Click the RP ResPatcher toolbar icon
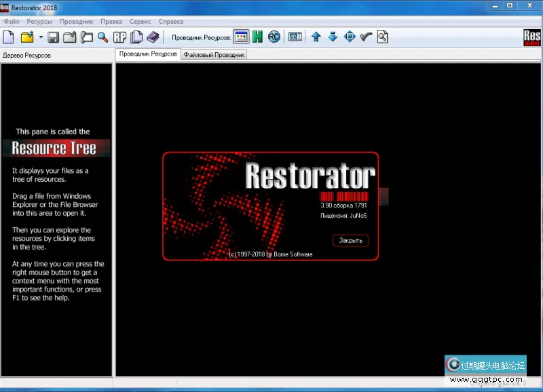The height and width of the screenshot is (392, 543). pyautogui.click(x=120, y=37)
